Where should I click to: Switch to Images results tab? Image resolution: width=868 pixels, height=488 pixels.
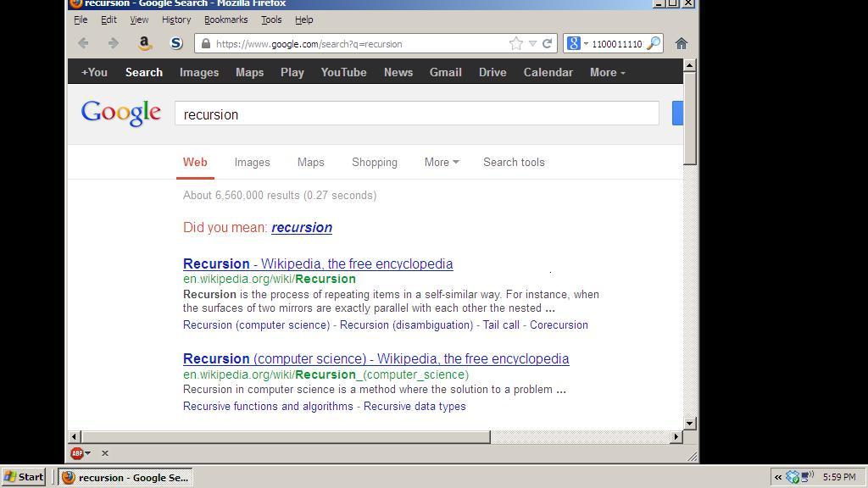tap(252, 162)
